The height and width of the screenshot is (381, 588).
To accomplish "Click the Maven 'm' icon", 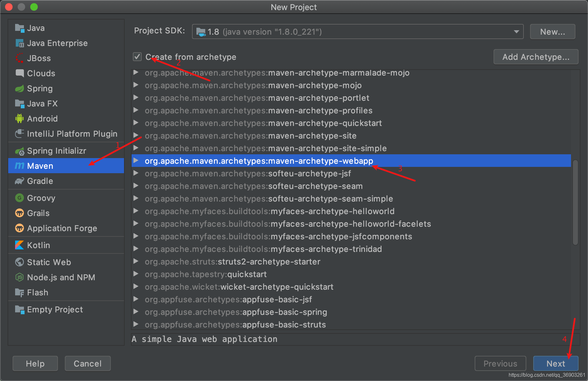I will coord(20,166).
